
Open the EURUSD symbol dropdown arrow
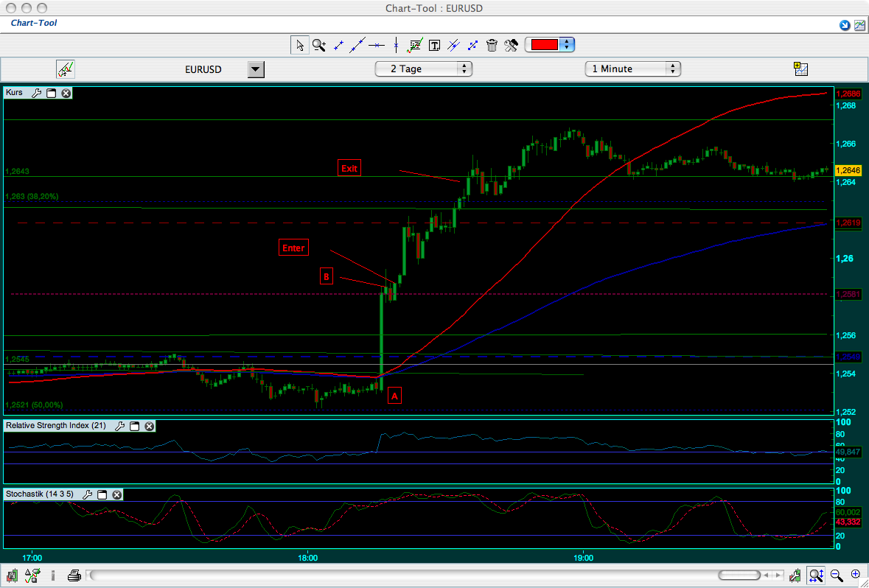(256, 69)
